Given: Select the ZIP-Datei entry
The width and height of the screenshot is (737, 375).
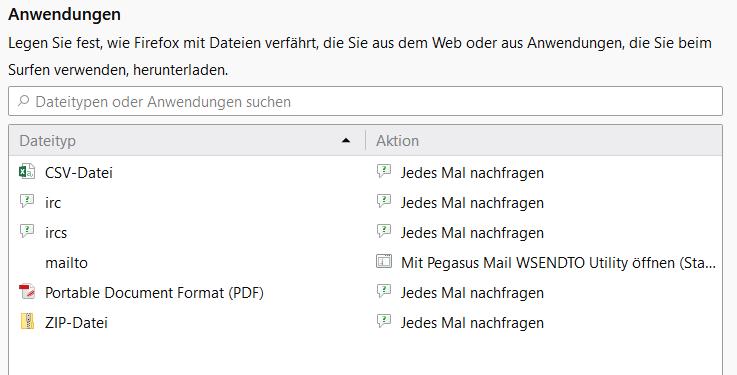Looking at the screenshot, I should (366, 323).
